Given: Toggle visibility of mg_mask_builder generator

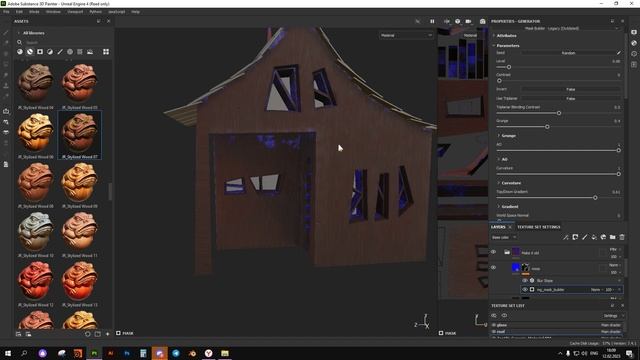Looking at the screenshot, I should [525, 289].
